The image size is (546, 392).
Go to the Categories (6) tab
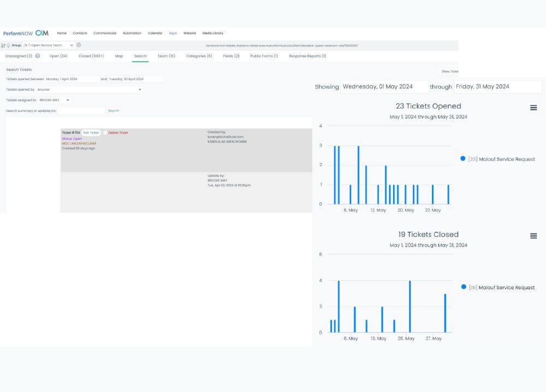coord(199,56)
